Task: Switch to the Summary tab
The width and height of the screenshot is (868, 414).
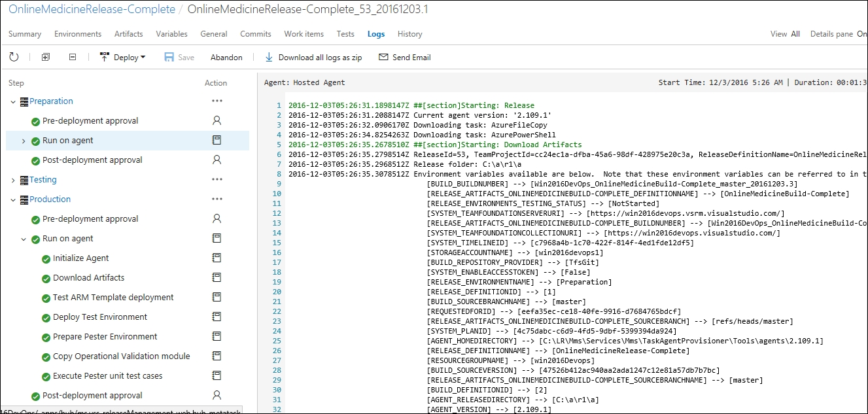Action: coord(25,34)
